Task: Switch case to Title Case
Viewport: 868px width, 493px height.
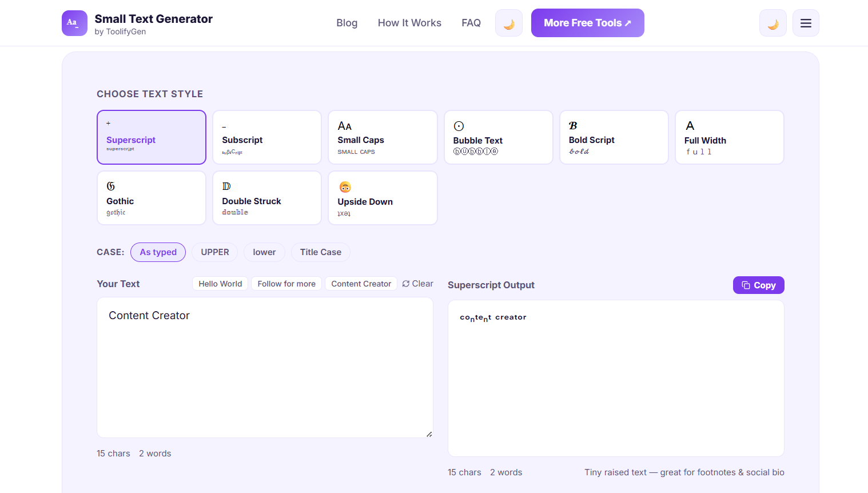Action: [320, 252]
